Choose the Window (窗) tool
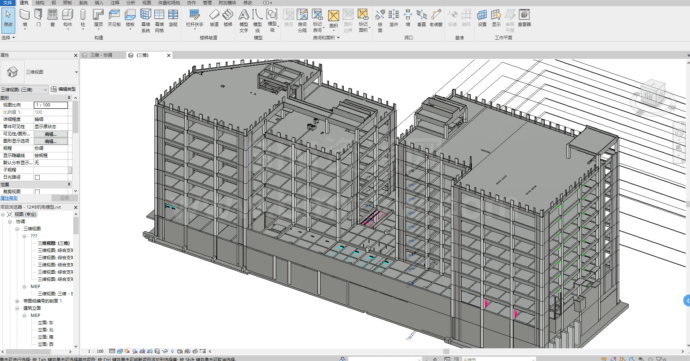Viewport: 690px width, 361px height. [x=53, y=19]
